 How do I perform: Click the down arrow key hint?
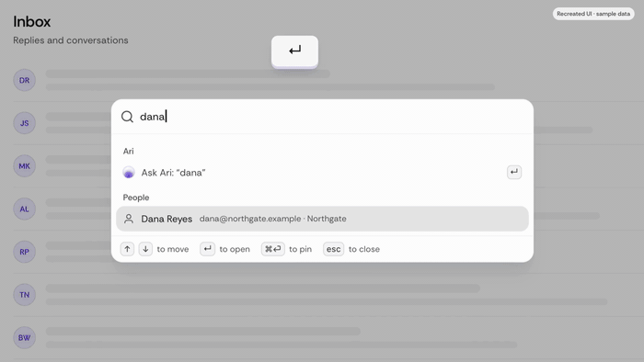coord(145,249)
